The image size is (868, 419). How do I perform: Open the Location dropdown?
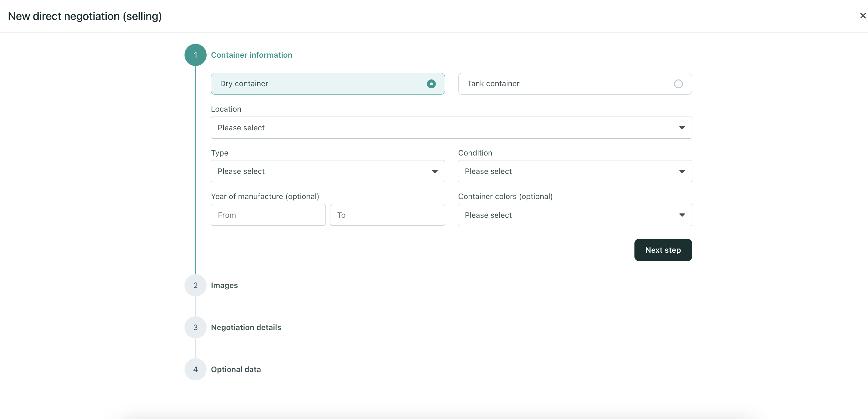pos(451,127)
